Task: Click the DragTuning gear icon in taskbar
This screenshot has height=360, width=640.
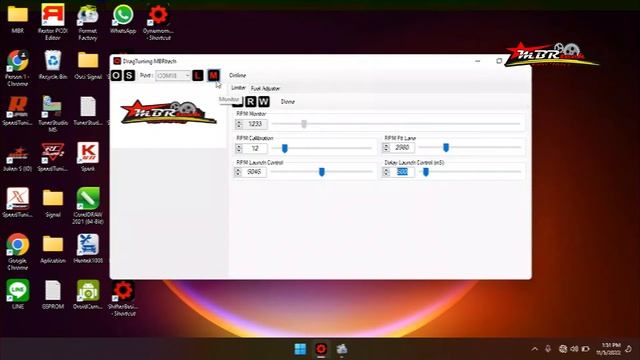Action: (x=321, y=349)
